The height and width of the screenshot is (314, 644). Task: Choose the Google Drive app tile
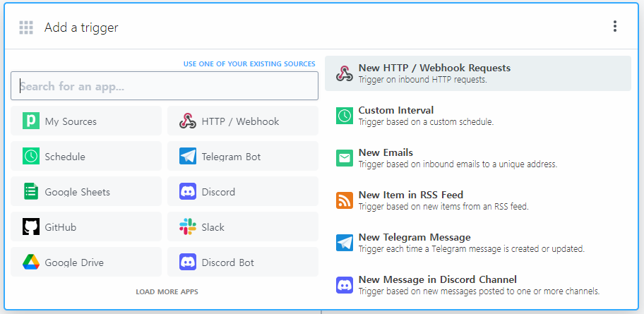(x=86, y=262)
